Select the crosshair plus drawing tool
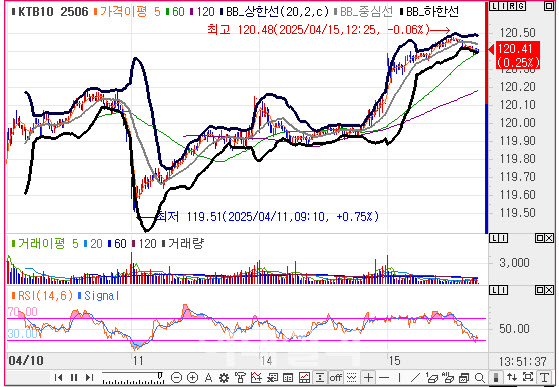559x387 pixels. 369,377
